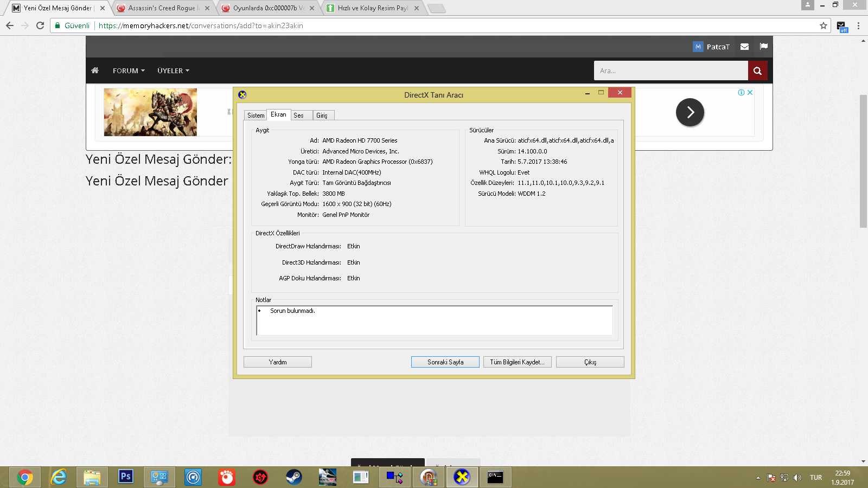Click the Sonraki Sayfa button

(445, 362)
